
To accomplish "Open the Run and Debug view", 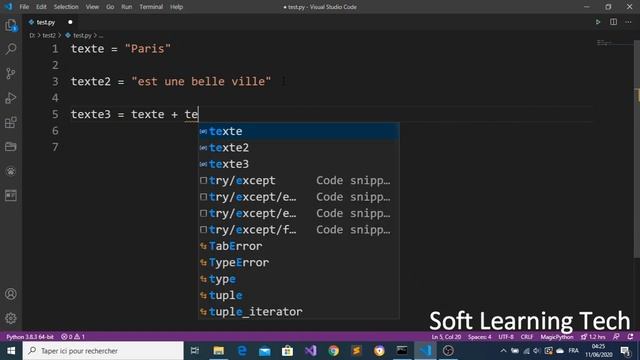I will [11, 98].
